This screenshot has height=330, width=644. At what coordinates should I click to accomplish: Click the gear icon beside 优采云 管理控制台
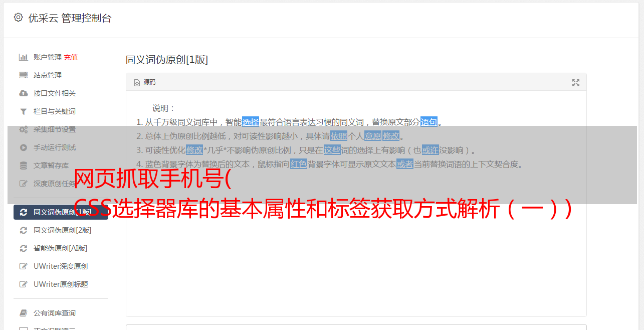coord(19,18)
